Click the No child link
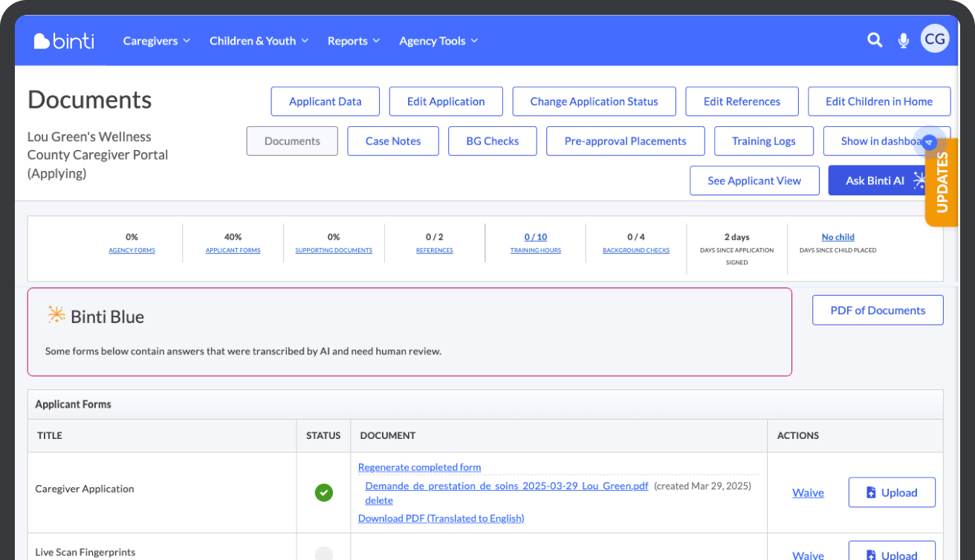 [838, 237]
